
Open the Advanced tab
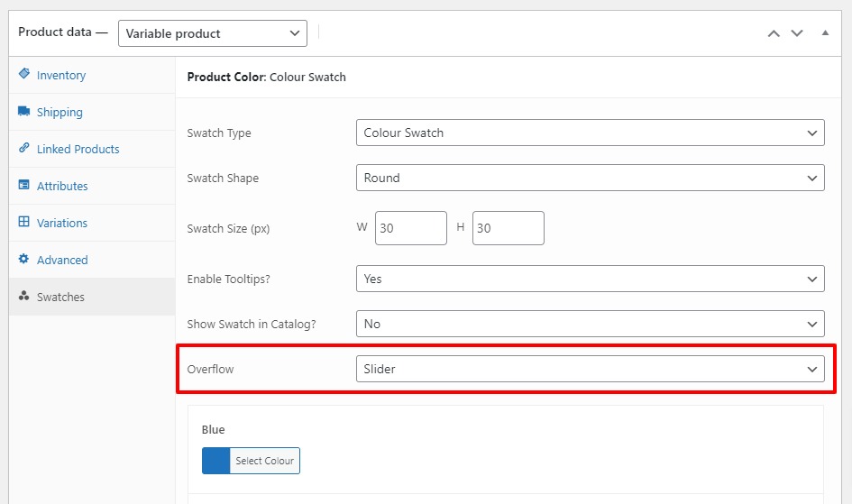click(92, 260)
